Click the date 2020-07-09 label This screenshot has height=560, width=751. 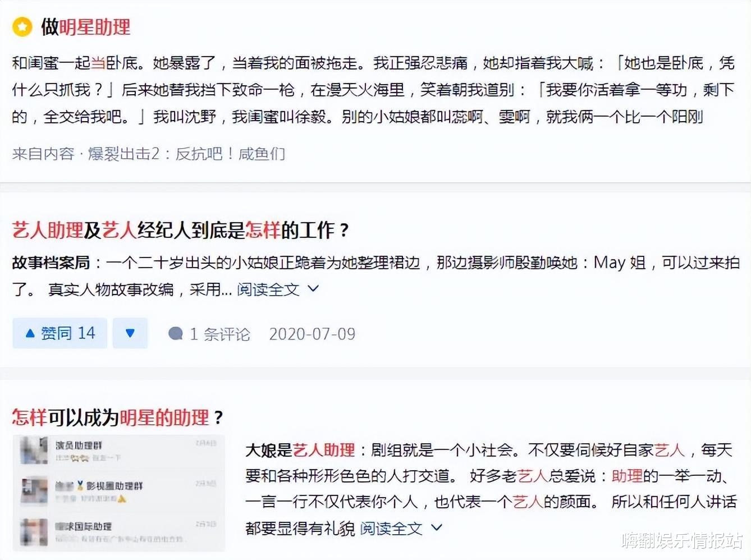312,333
